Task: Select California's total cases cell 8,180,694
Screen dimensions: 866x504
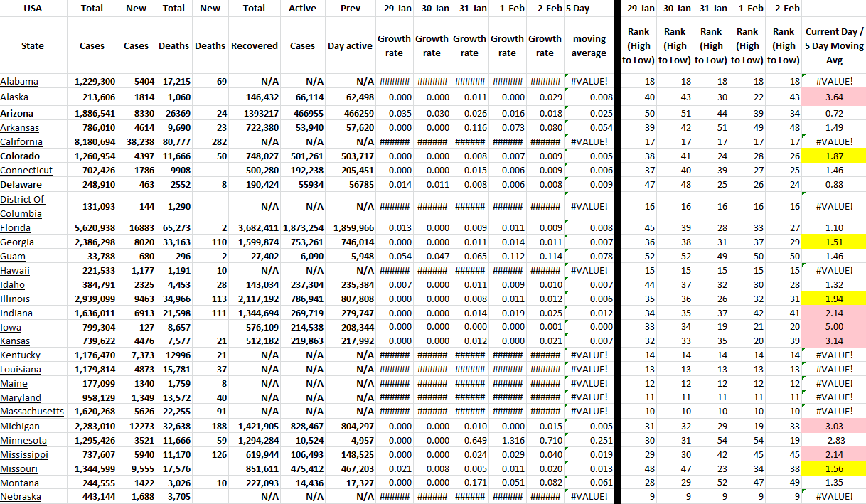Action: tap(93, 141)
